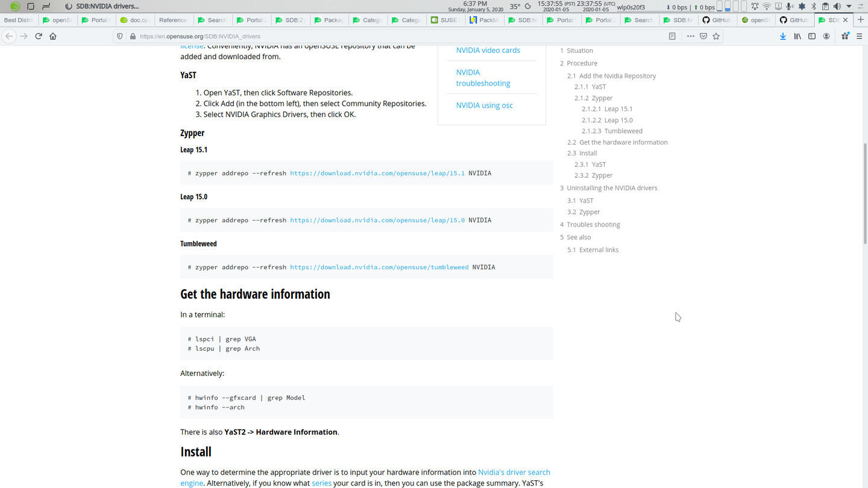Viewport: 868px width, 488px height.
Task: Switch to the SUSE tab
Action: coord(445,20)
